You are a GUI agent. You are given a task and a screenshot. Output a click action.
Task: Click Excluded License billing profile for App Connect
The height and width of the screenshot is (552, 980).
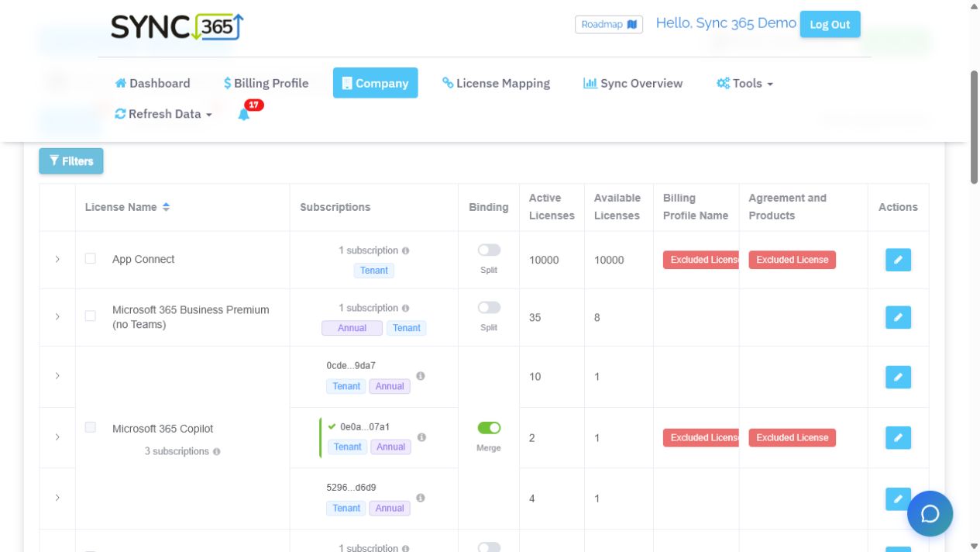coord(700,260)
